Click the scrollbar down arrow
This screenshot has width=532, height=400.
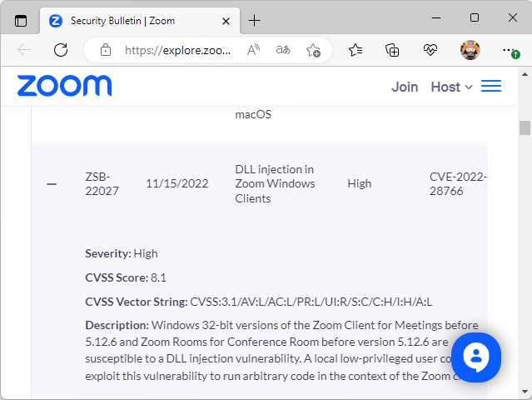525,392
